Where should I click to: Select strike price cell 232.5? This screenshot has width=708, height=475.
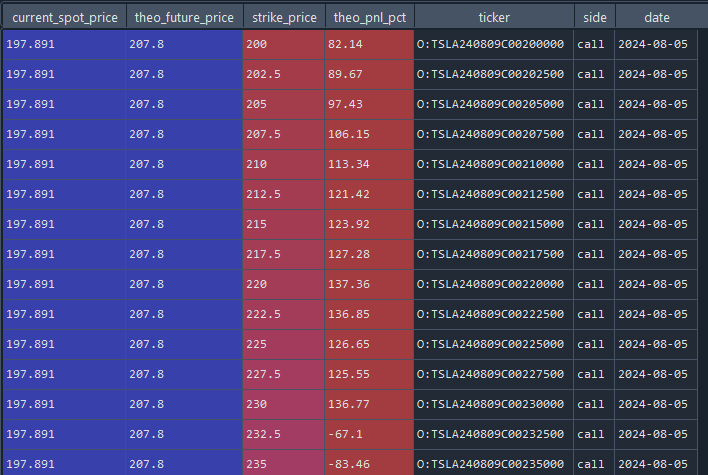284,434
